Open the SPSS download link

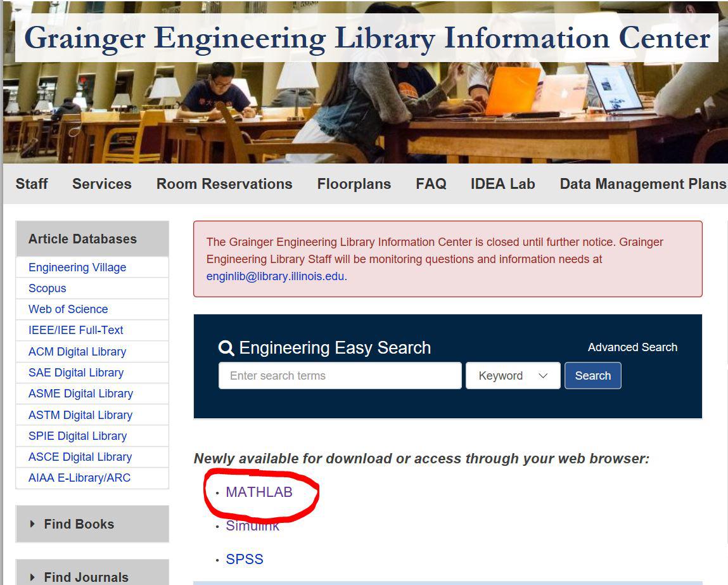coord(244,559)
